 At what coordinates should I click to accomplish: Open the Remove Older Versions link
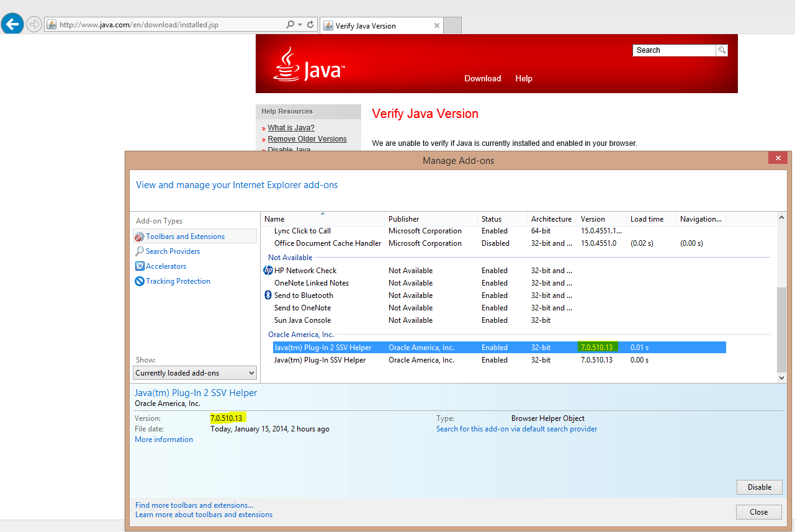pyautogui.click(x=307, y=139)
